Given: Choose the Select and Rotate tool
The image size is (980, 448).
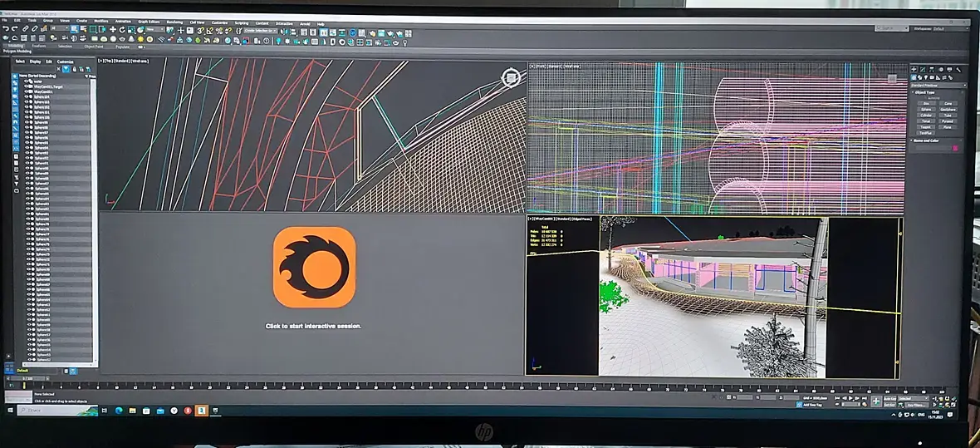Looking at the screenshot, I should click(123, 29).
